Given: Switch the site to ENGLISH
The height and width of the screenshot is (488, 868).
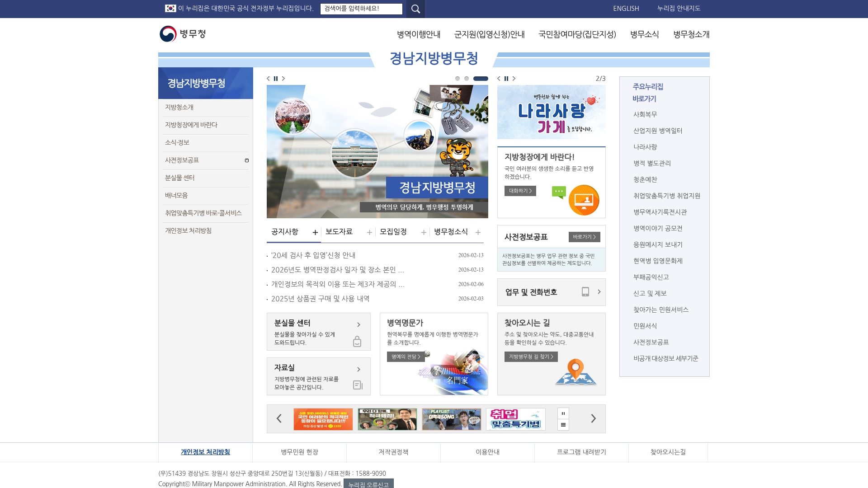Looking at the screenshot, I should click(626, 9).
